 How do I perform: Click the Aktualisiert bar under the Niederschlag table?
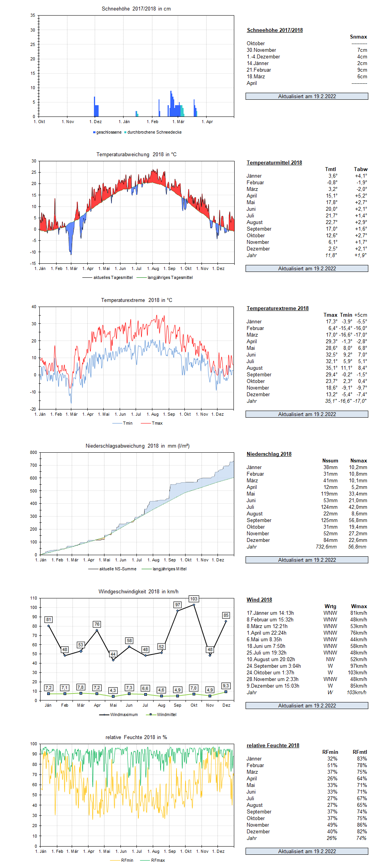tap(307, 560)
